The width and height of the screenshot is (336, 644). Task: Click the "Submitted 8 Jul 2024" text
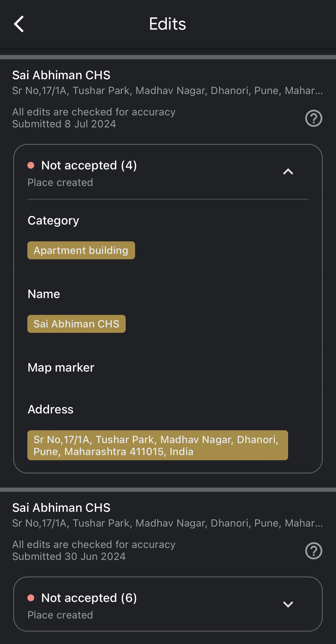pyautogui.click(x=64, y=124)
